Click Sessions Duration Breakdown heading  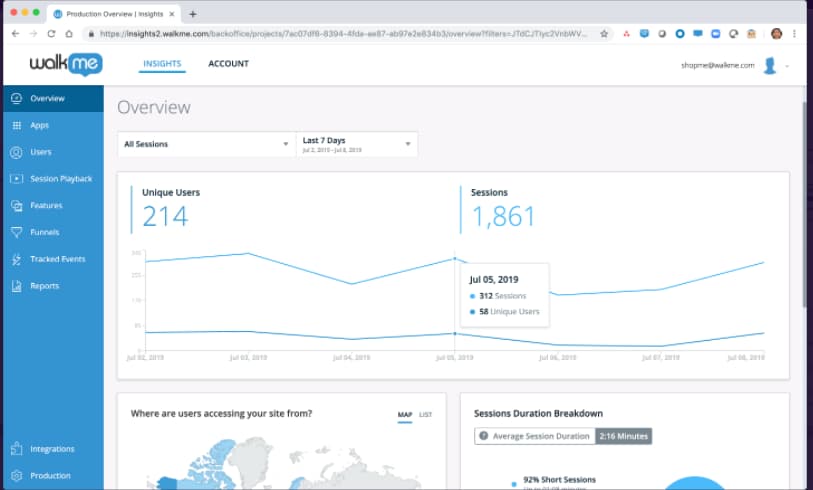(538, 413)
